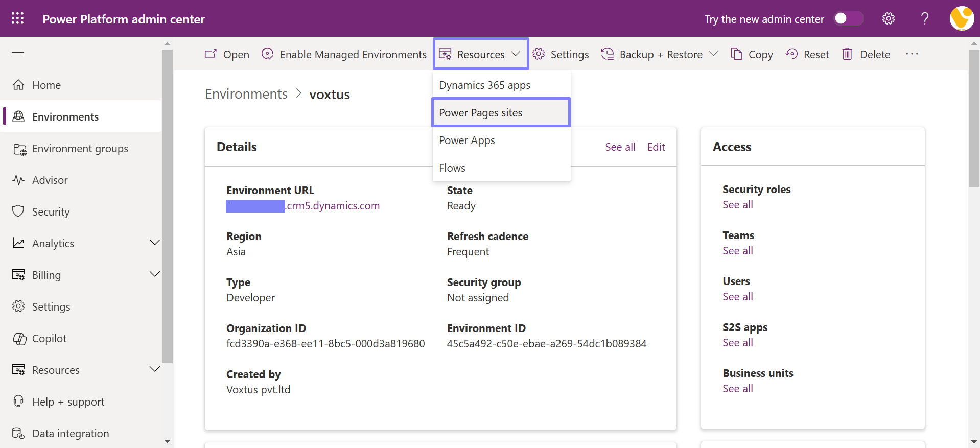Expand the Billing section chevron
Viewport: 980px width, 448px height.
pos(155,274)
